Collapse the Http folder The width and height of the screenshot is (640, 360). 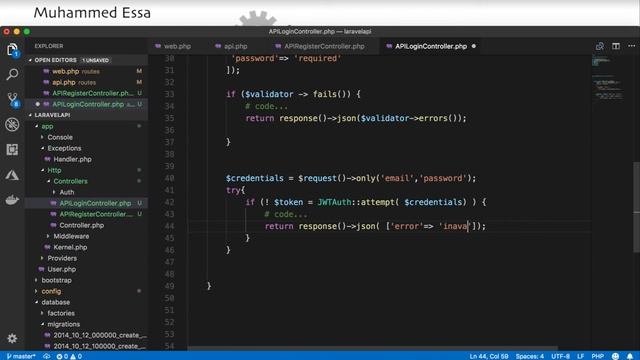click(x=42, y=170)
